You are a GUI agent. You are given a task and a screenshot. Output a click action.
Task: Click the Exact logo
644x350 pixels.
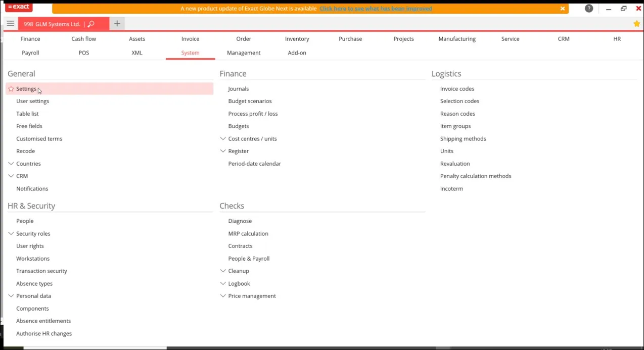[x=18, y=7]
